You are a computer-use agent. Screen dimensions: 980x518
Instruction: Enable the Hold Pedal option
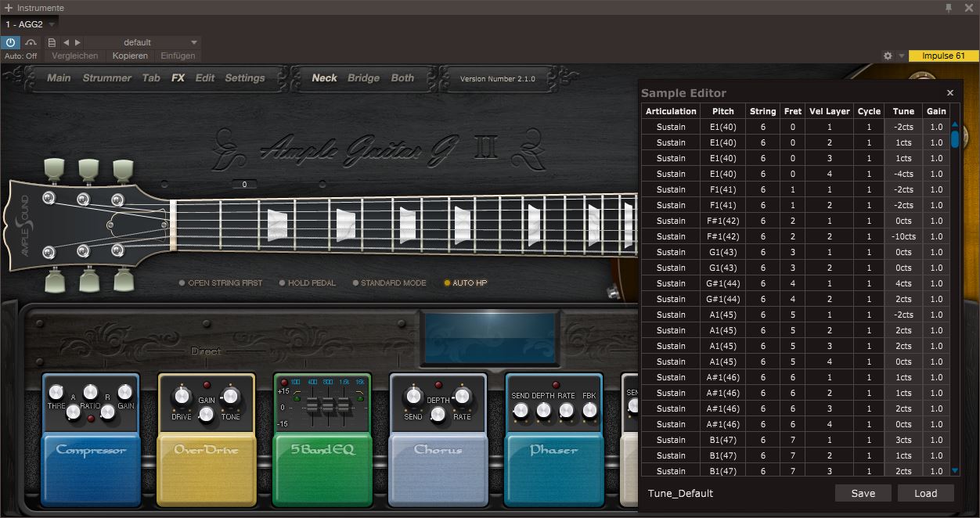(x=308, y=283)
